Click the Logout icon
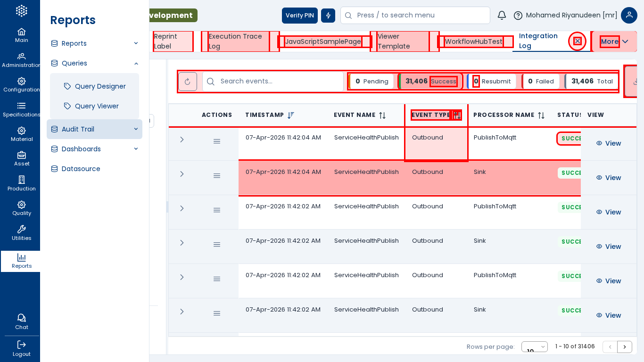This screenshot has height=362, width=644. pyautogui.click(x=21, y=348)
